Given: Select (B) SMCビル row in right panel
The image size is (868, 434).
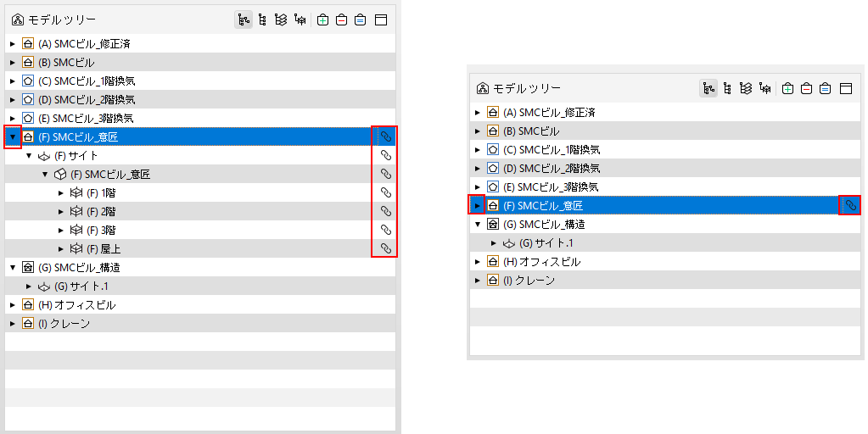Looking at the screenshot, I should tap(665, 131).
